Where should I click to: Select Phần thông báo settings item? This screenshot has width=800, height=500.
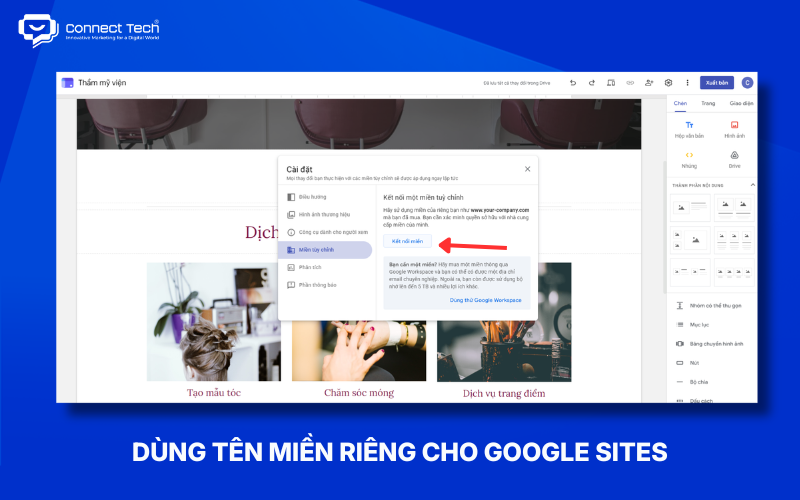pos(325,285)
